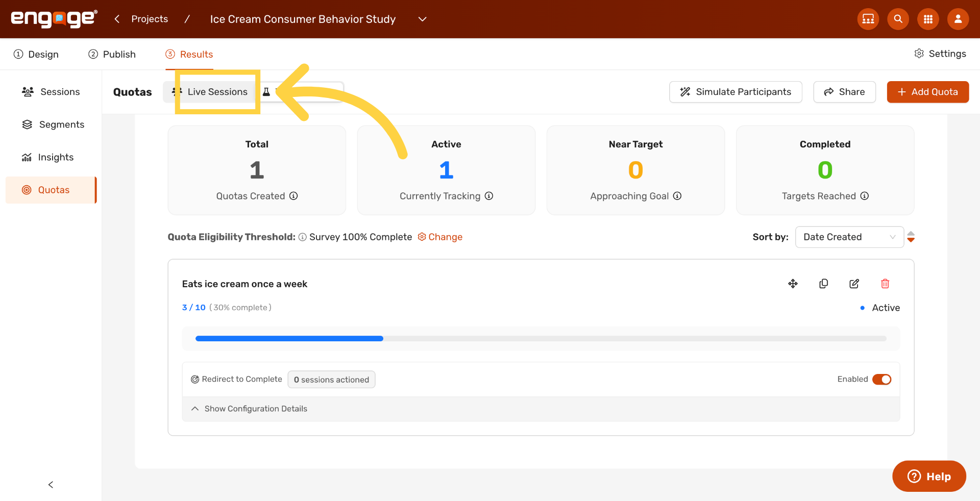
Task: Click Redirect to Complete label
Action: [x=242, y=379]
